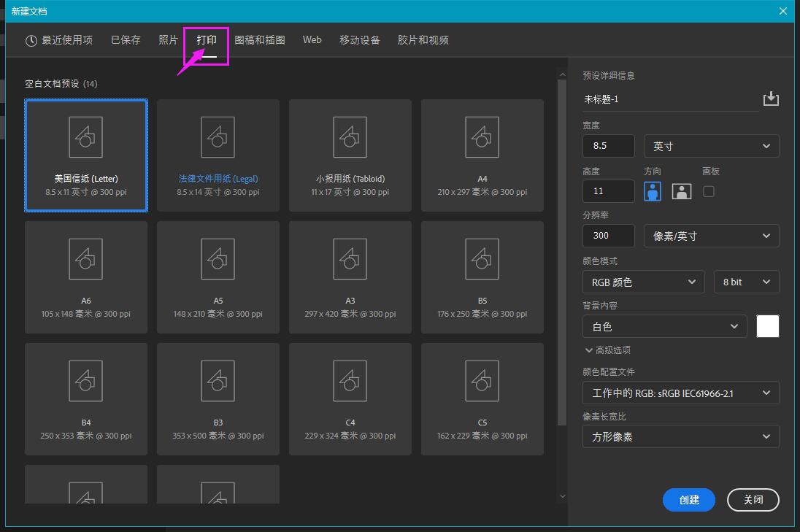Open color mode dropdown RGB 颜色
The height and width of the screenshot is (532, 800).
tap(643, 282)
